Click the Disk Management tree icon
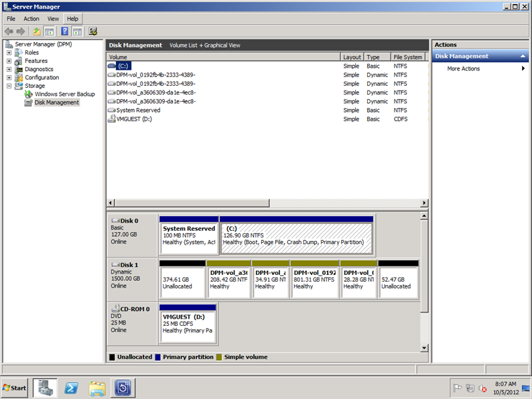The image size is (532, 399). (29, 103)
